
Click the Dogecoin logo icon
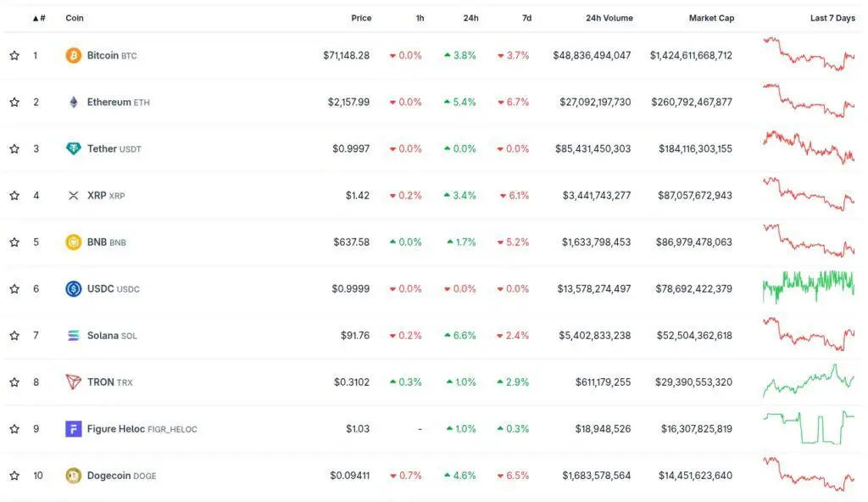[x=74, y=476]
